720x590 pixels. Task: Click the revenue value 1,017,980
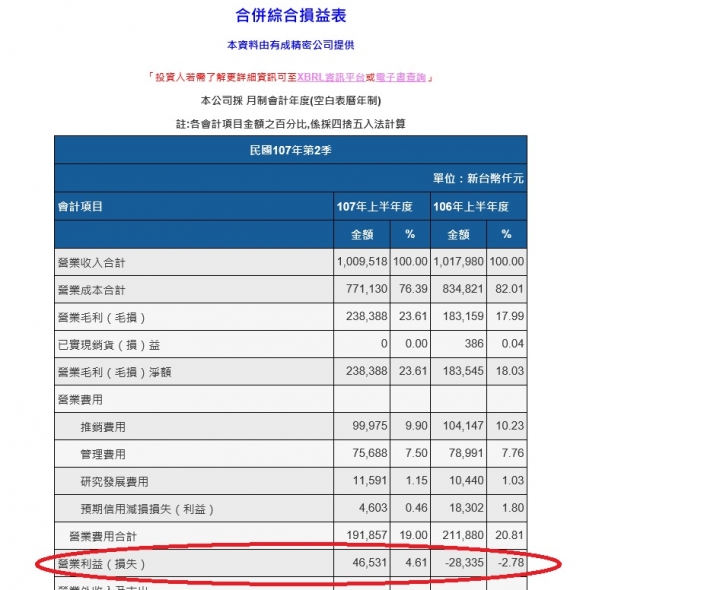(459, 262)
